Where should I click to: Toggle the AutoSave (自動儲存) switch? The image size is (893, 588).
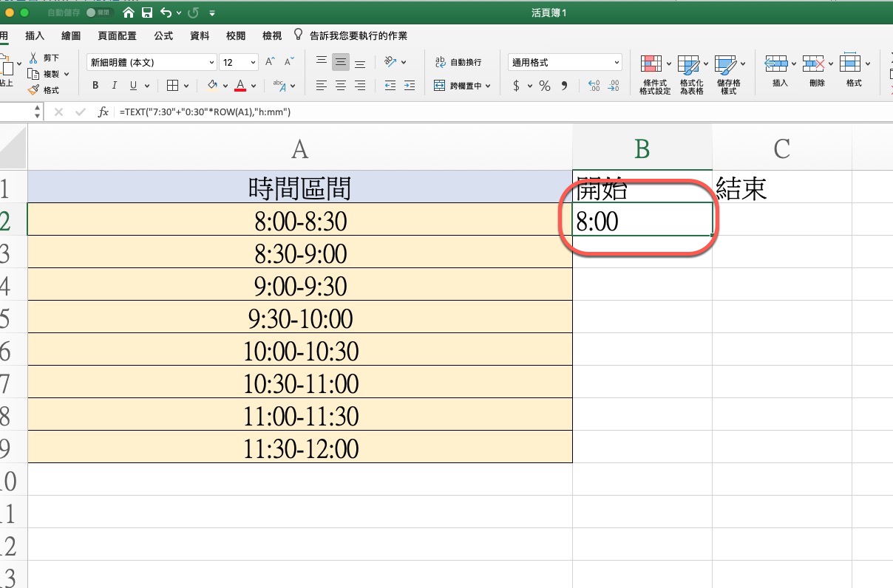95,13
